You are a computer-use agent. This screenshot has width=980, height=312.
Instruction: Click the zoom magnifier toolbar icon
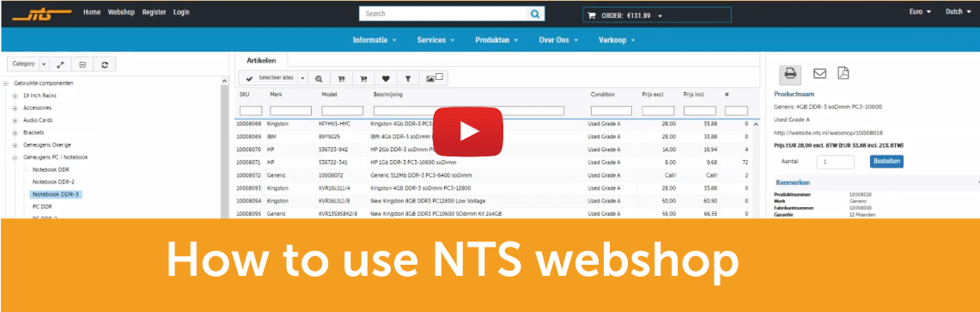319,79
